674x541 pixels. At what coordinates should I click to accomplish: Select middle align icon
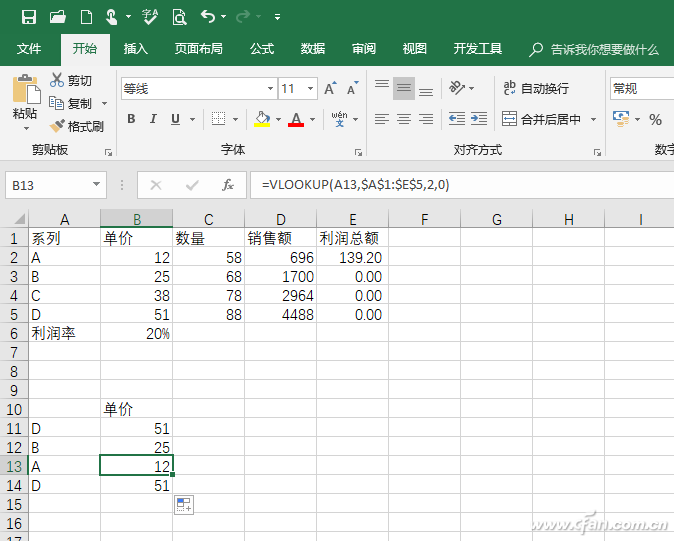[x=404, y=89]
